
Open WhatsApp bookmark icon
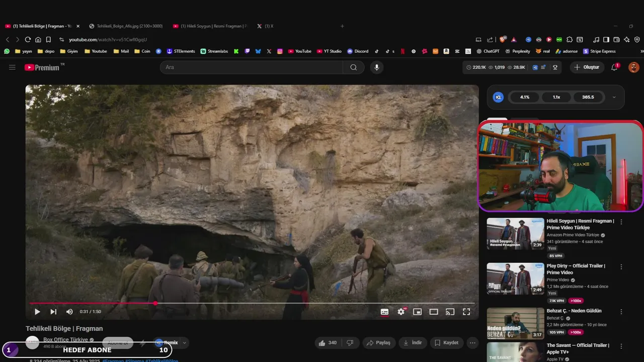tap(7, 51)
